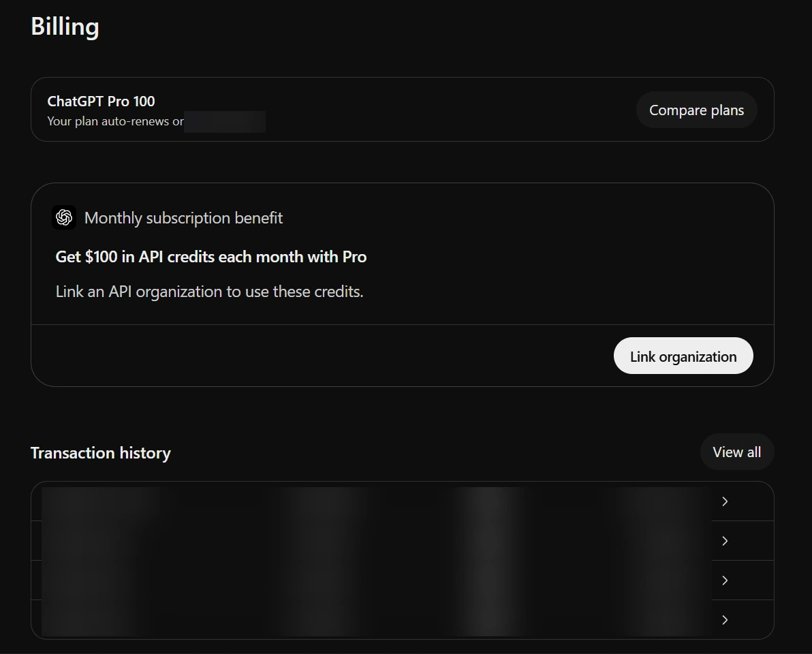Click the Link organization button
Viewport: 812px width, 654px height.
click(683, 356)
